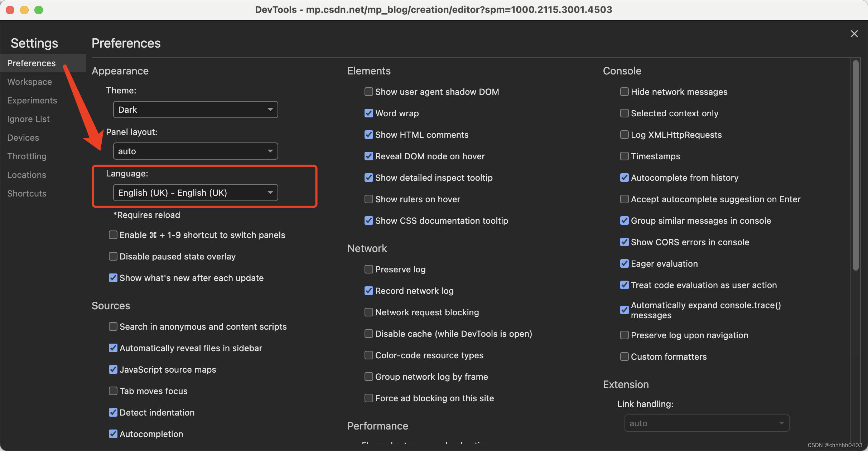868x451 pixels.
Task: Switch to the Workspace settings tab
Action: (30, 82)
